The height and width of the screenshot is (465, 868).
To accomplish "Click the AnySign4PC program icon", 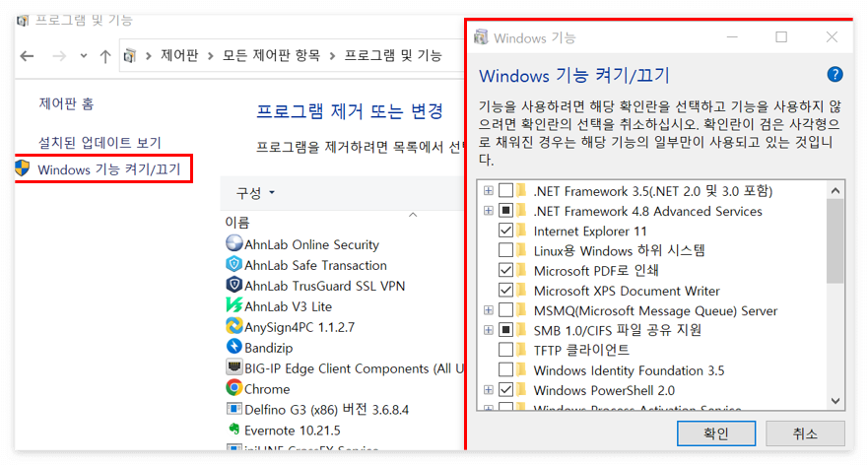I will 234,325.
